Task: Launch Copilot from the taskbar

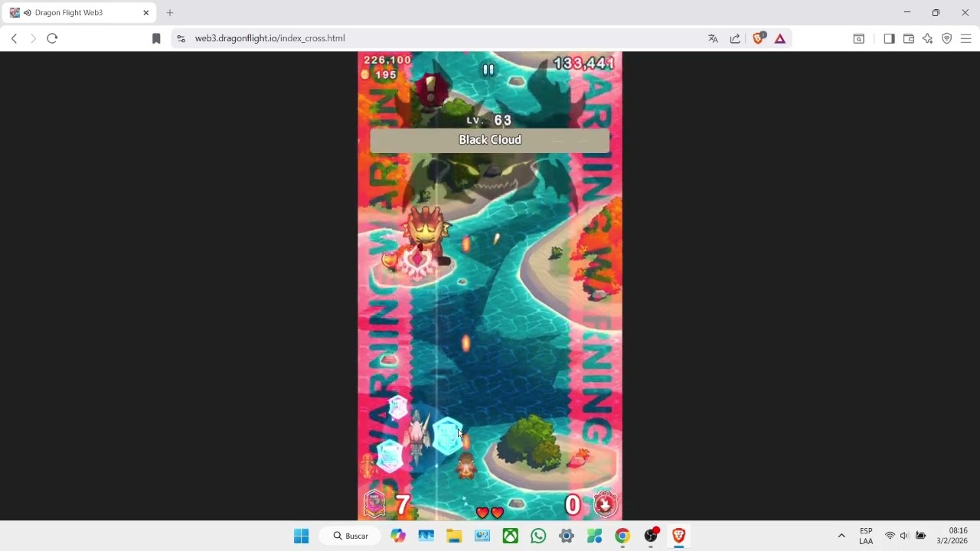Action: point(398,536)
